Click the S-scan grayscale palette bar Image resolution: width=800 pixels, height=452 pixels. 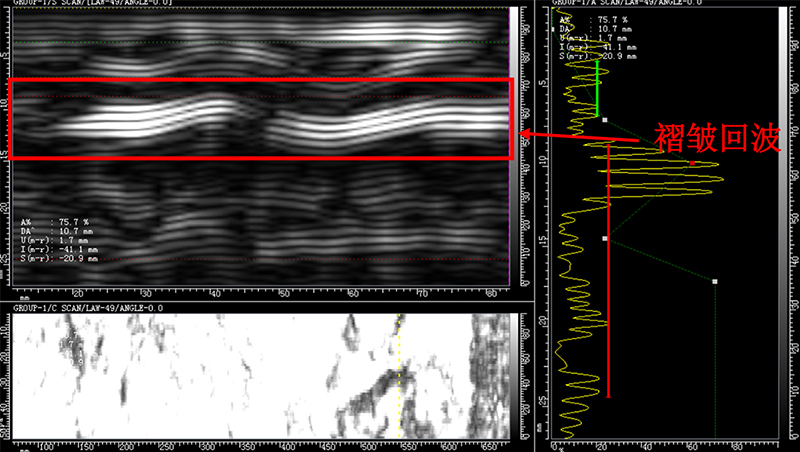[514, 146]
